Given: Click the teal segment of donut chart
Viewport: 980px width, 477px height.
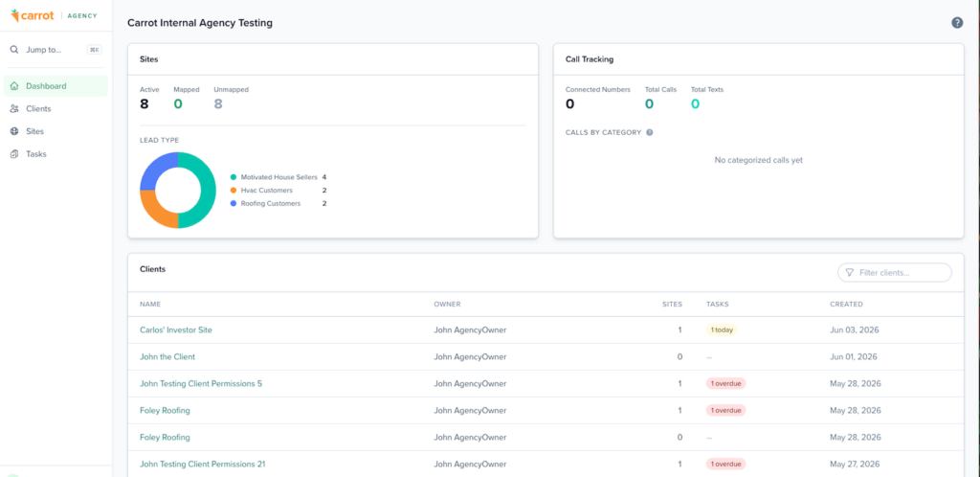Looking at the screenshot, I should pyautogui.click(x=208, y=191).
